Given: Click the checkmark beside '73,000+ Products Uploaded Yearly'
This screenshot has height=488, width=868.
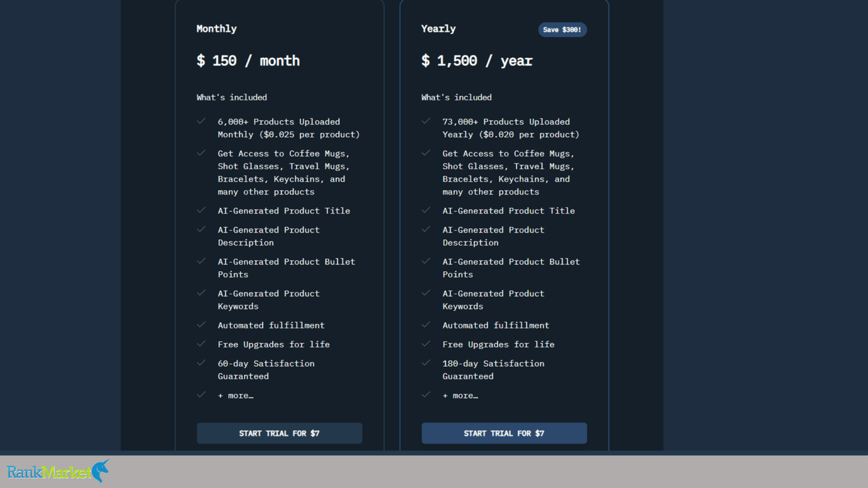Looking at the screenshot, I should 426,121.
